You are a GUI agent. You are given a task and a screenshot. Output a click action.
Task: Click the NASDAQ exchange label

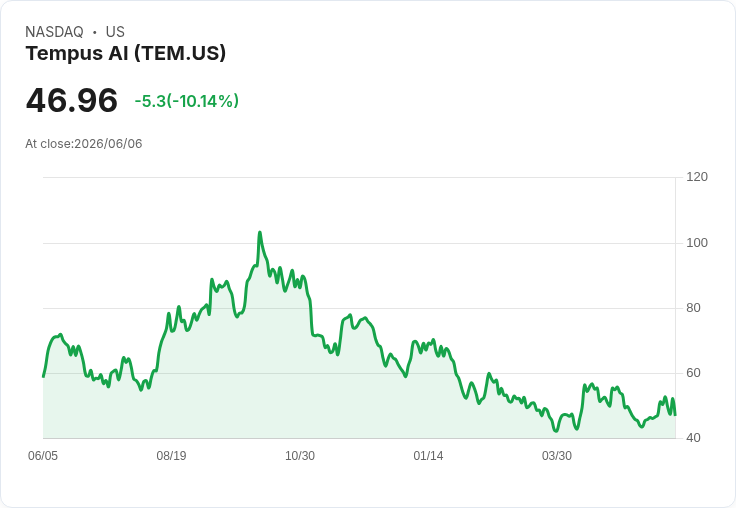[x=54, y=32]
